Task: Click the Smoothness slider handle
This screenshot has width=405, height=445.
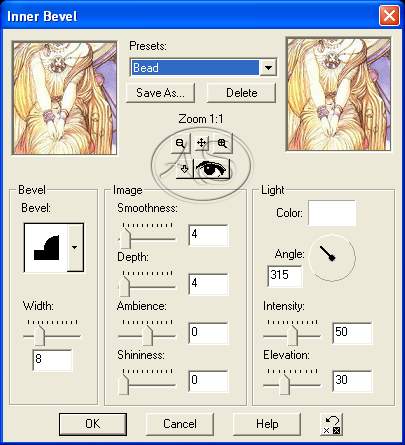Action: (125, 238)
